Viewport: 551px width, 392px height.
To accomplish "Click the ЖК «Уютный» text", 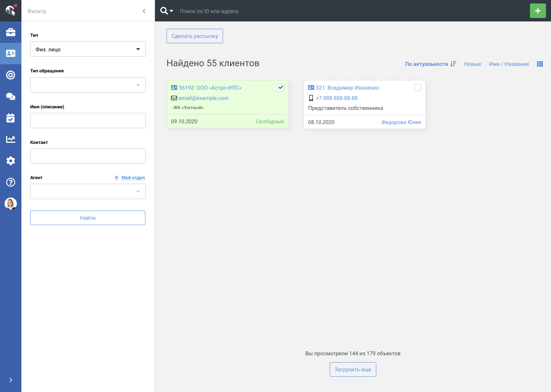I will (187, 108).
